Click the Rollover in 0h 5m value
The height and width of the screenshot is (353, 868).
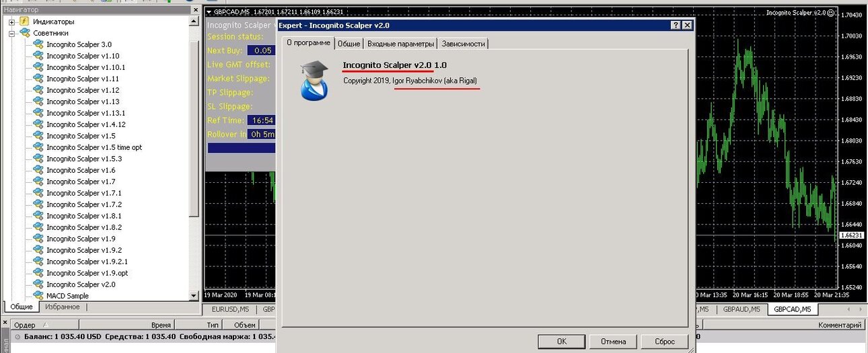pos(262,134)
